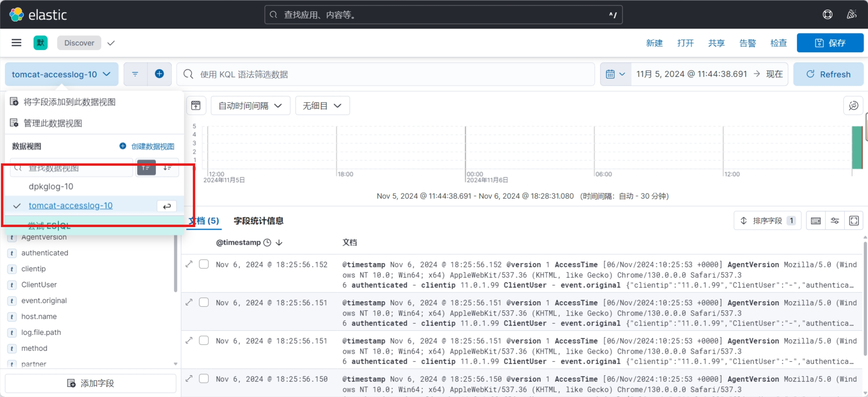
Task: Select the log.file.path field
Action: click(41, 332)
